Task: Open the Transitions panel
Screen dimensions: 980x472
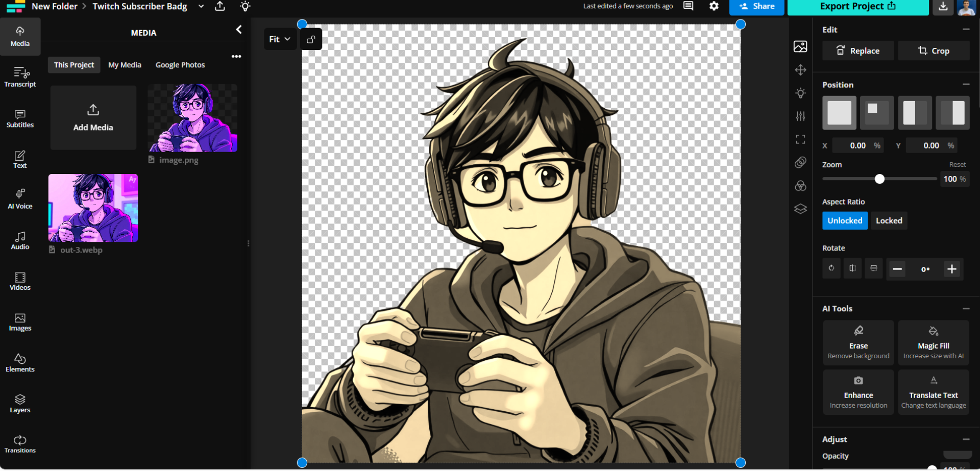Action: click(20, 443)
